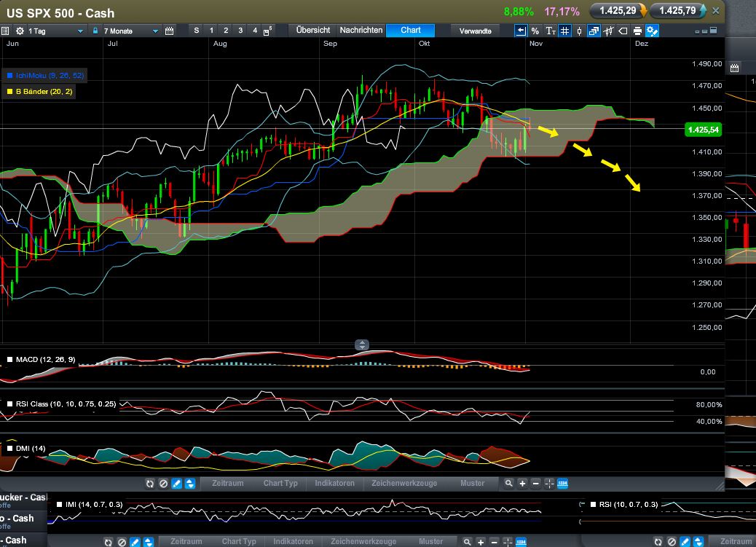Image resolution: width=756 pixels, height=547 pixels.
Task: Select the pencil drawing icon in main toolbar
Action: click(x=177, y=484)
